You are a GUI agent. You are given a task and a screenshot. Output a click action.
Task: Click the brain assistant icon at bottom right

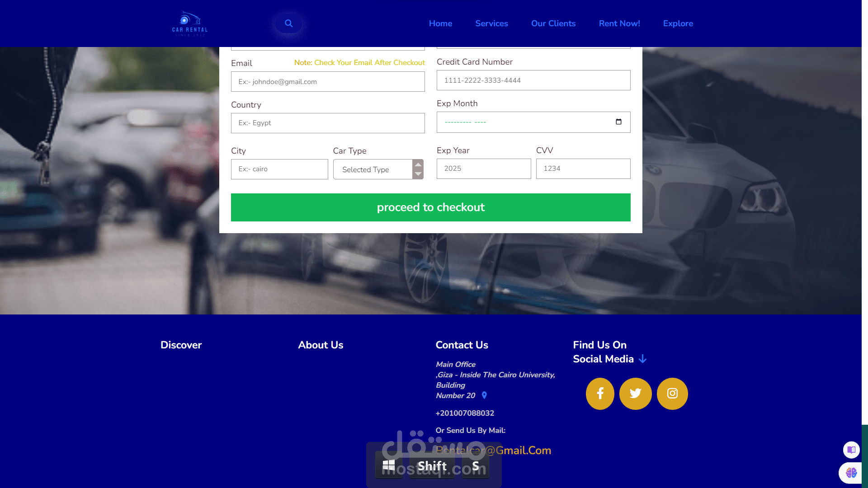click(851, 473)
